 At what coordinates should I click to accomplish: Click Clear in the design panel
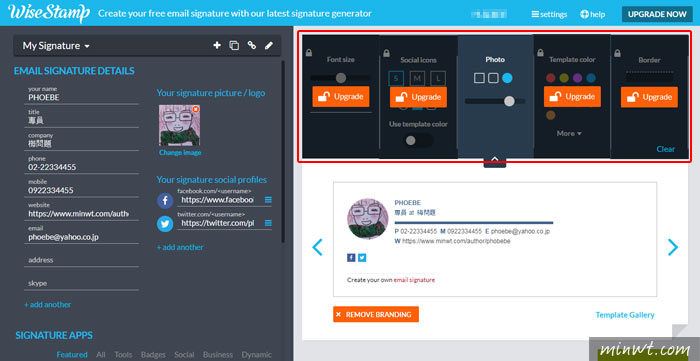pos(666,149)
